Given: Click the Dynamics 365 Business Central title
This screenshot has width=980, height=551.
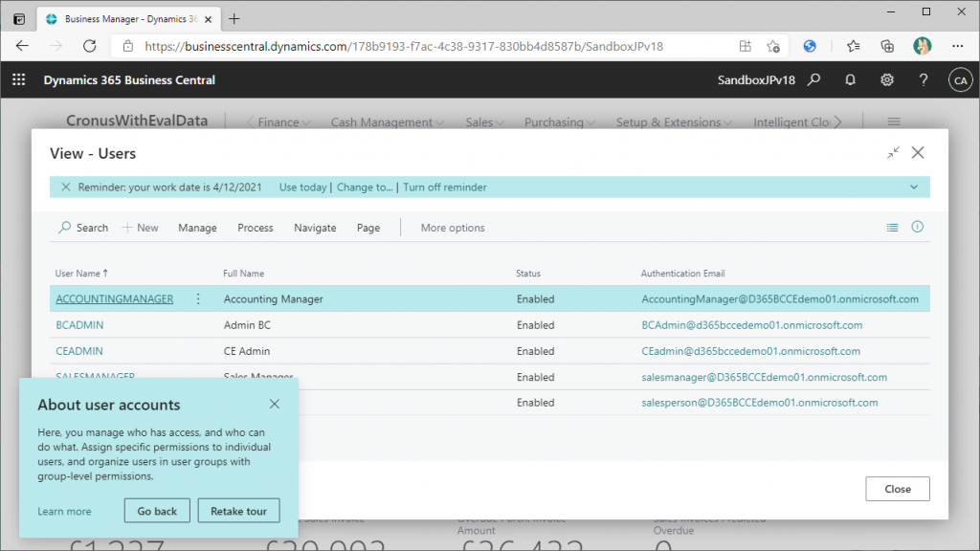Looking at the screenshot, I should (x=129, y=80).
